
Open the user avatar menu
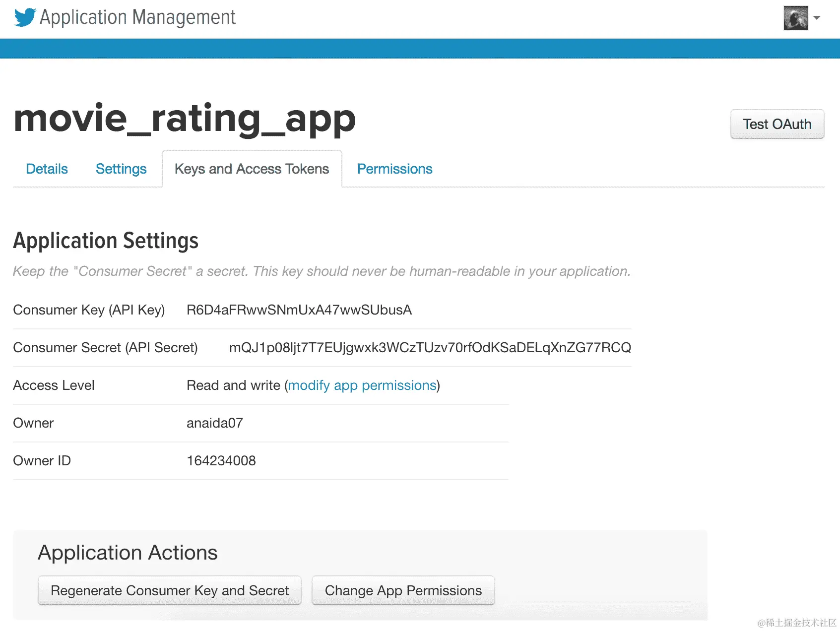pyautogui.click(x=796, y=18)
